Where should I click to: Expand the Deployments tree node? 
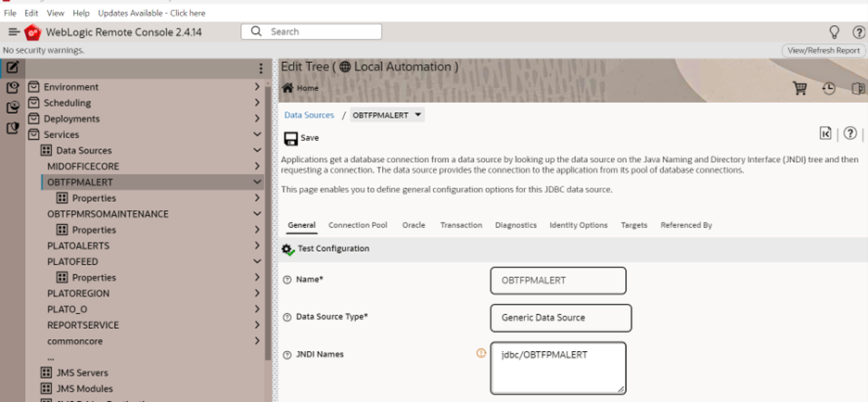click(x=257, y=119)
